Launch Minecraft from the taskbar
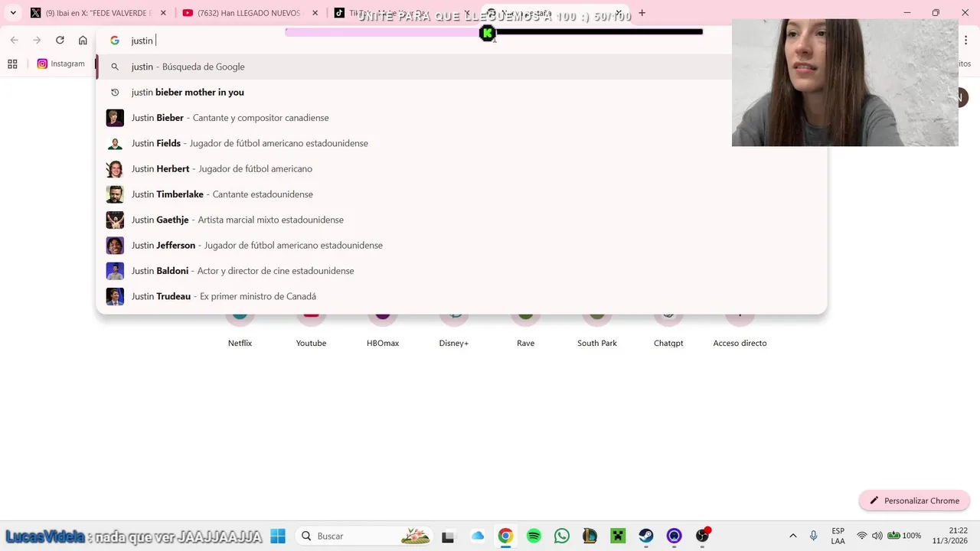This screenshot has width=980, height=551. tap(618, 536)
